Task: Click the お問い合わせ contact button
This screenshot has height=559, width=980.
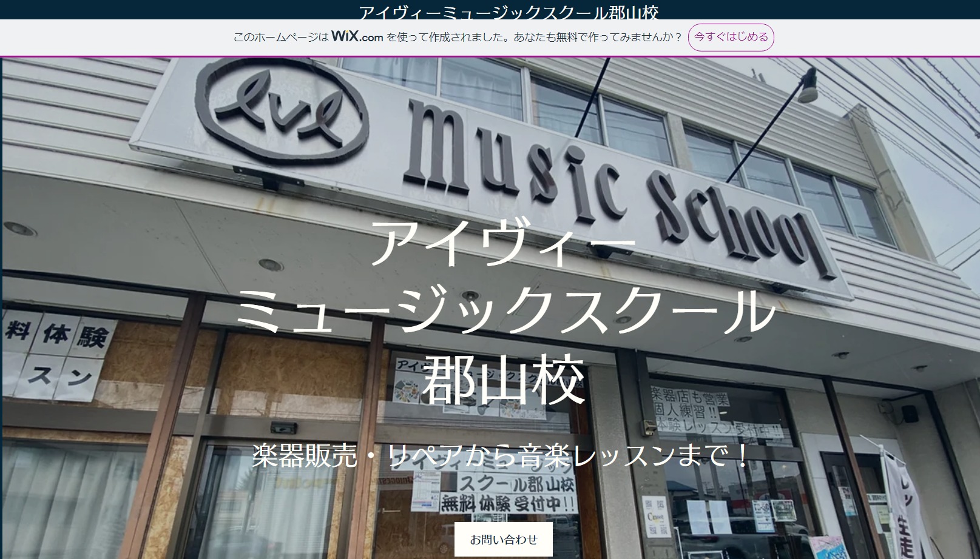Action: point(504,539)
